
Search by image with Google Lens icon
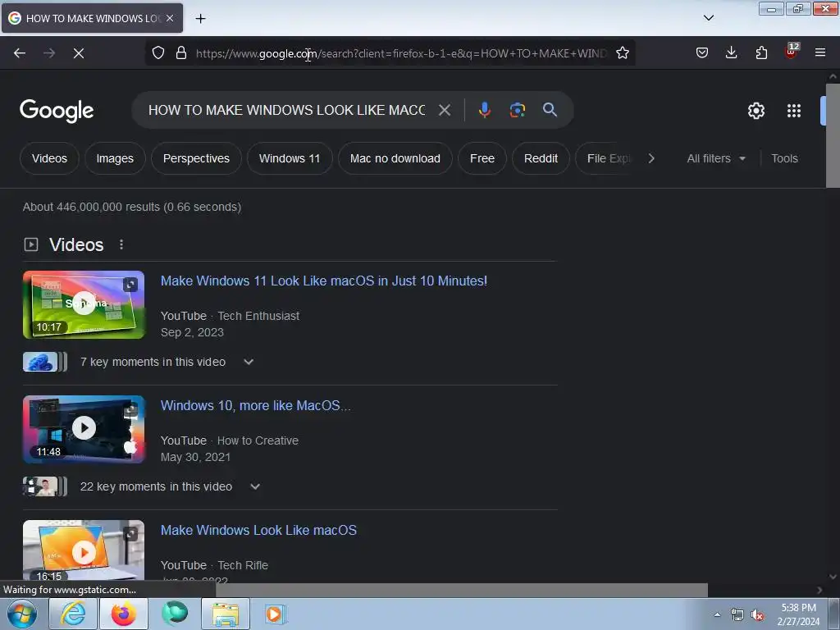(517, 111)
